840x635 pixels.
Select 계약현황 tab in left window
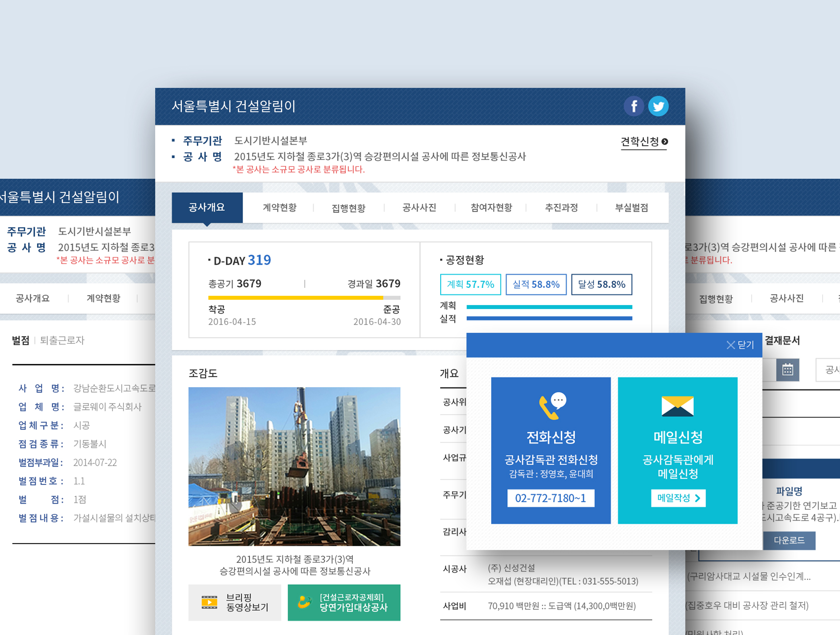coord(103,298)
